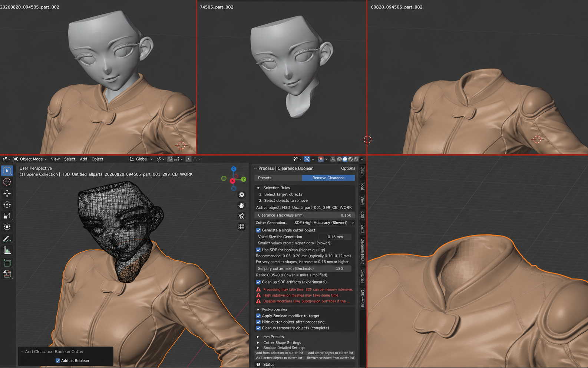Click the red X axis gizmo
The image size is (588, 368).
(232, 181)
